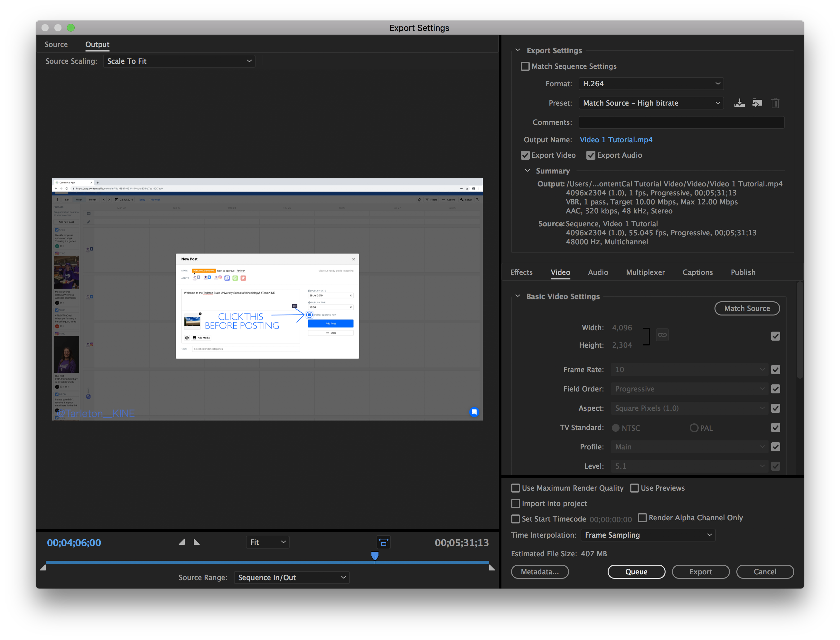Screen dimensions: 840x640
Task: Check Render Alpha Channel Only
Action: tap(642, 518)
